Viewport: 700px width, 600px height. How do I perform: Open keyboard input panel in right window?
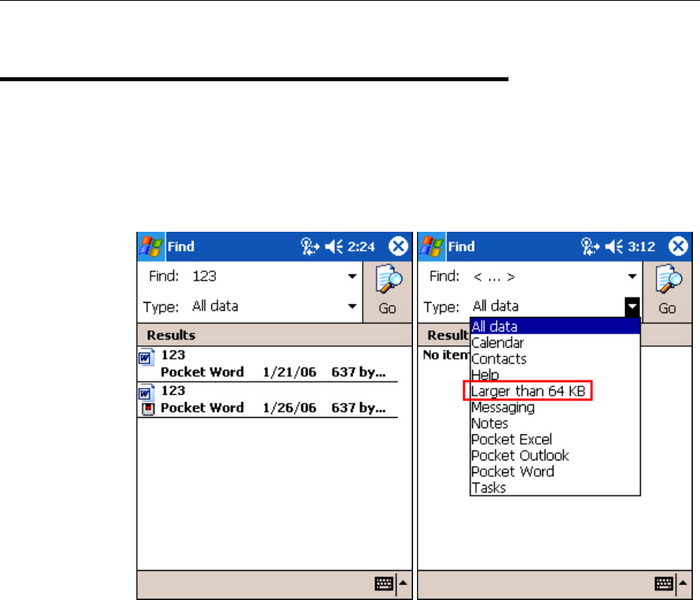point(664,583)
